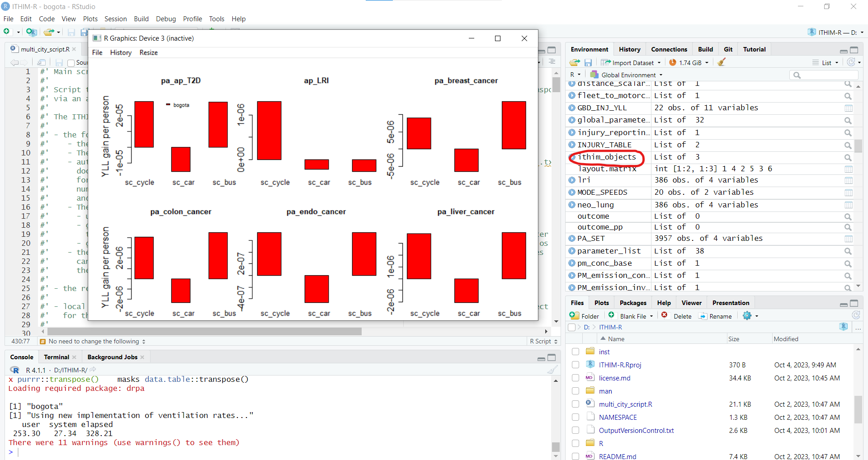Check the Source on Save box
The image size is (868, 460).
[71, 63]
